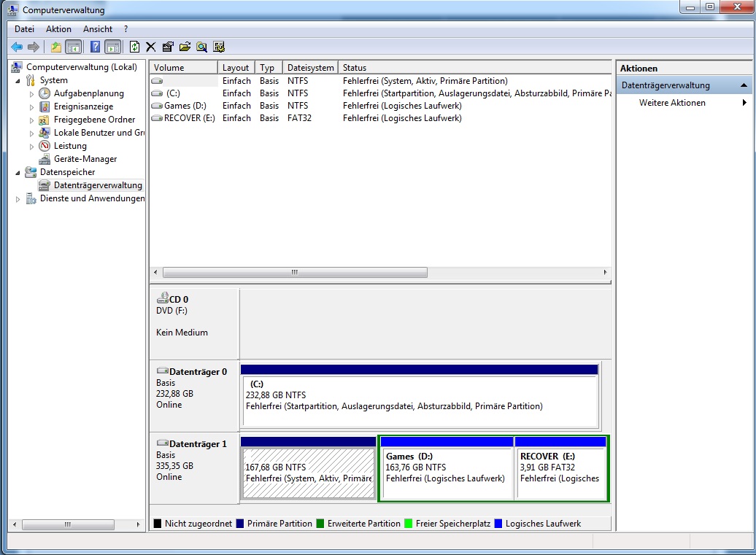
Task: Click the Leistung performance icon
Action: coord(45,145)
